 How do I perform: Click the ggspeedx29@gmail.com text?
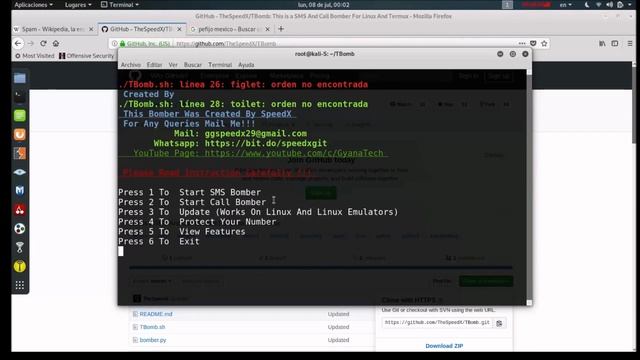pyautogui.click(x=256, y=133)
